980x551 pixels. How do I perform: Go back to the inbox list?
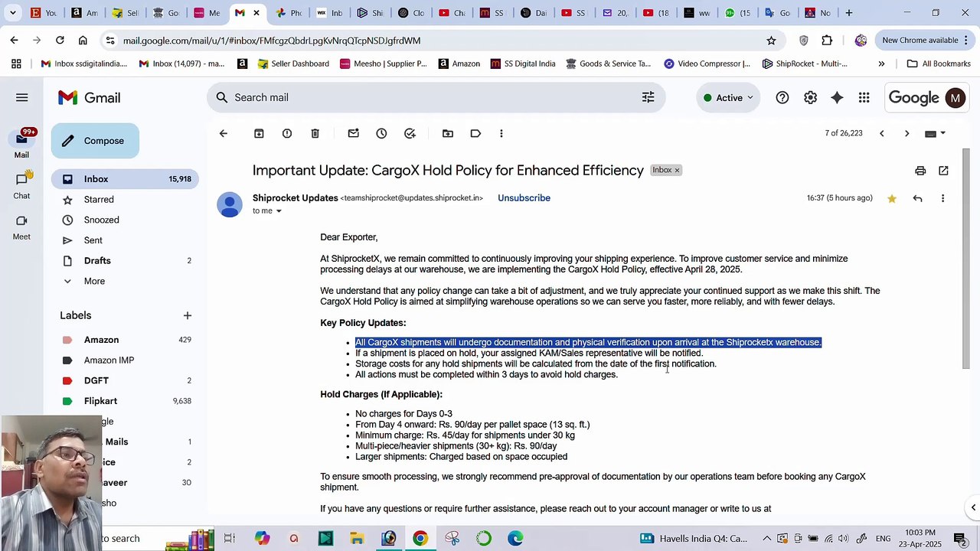[224, 133]
